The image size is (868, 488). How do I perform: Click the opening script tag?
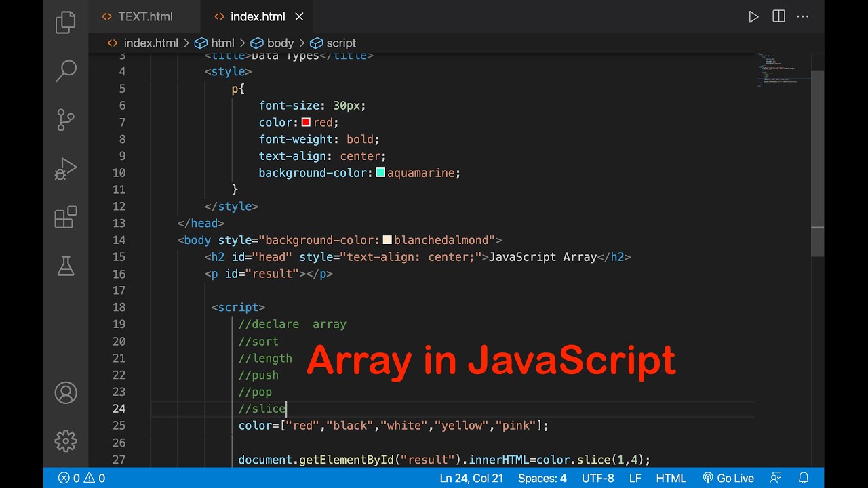pos(238,307)
